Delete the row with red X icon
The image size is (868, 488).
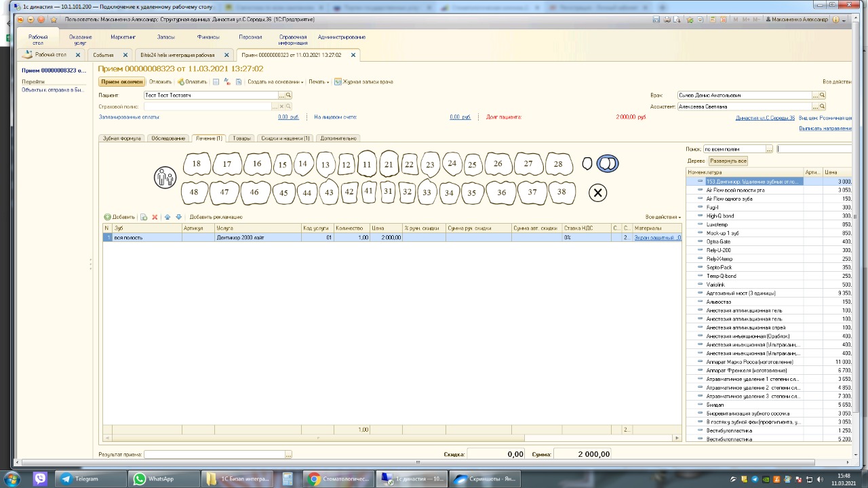(155, 217)
